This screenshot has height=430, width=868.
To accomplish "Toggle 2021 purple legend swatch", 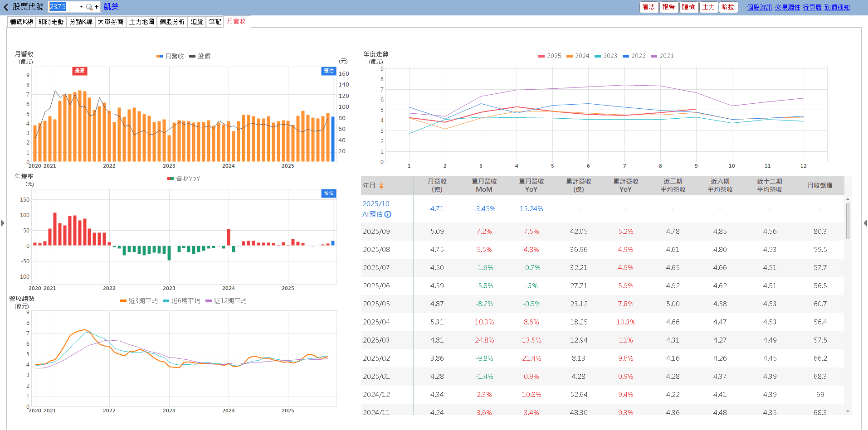I will (x=653, y=56).
